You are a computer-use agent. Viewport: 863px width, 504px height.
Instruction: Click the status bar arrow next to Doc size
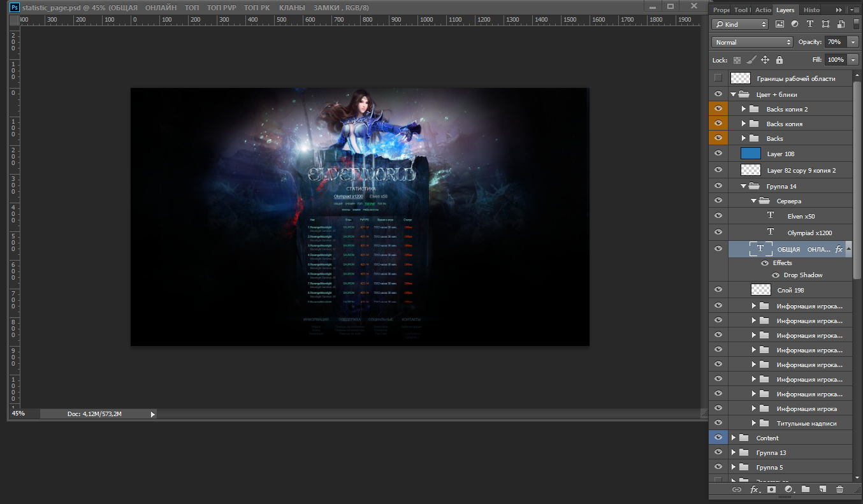click(152, 414)
